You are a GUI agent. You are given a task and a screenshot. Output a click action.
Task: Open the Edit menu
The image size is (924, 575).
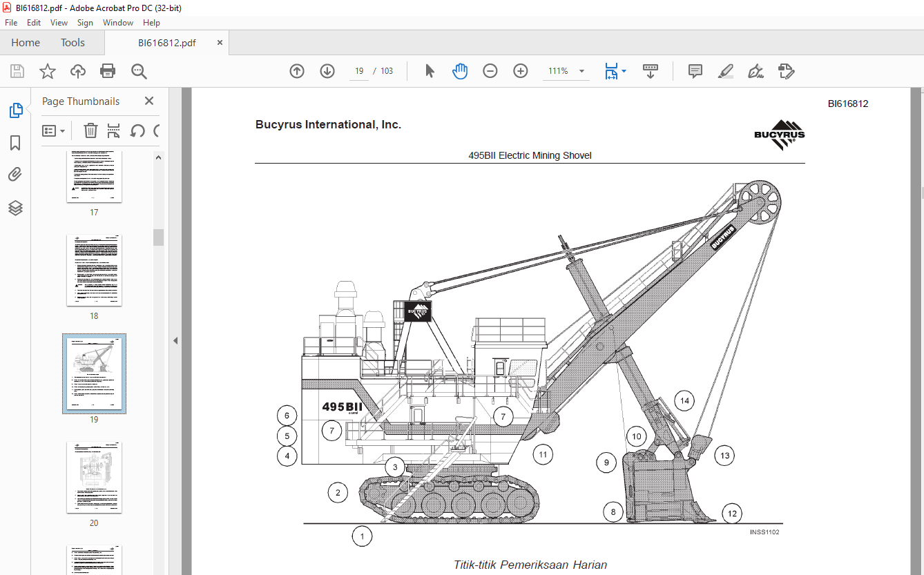pyautogui.click(x=34, y=23)
